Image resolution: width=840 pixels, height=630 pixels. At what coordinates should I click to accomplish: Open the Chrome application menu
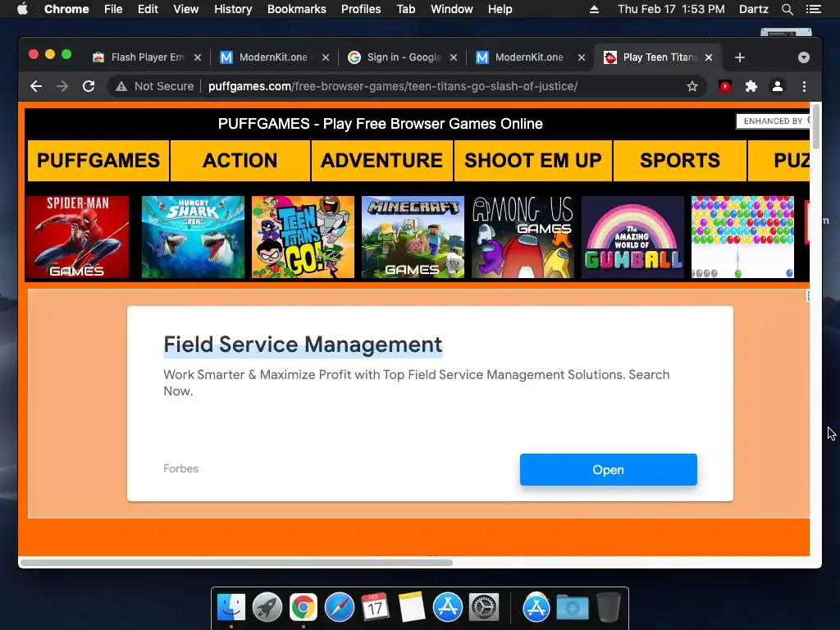(x=66, y=9)
